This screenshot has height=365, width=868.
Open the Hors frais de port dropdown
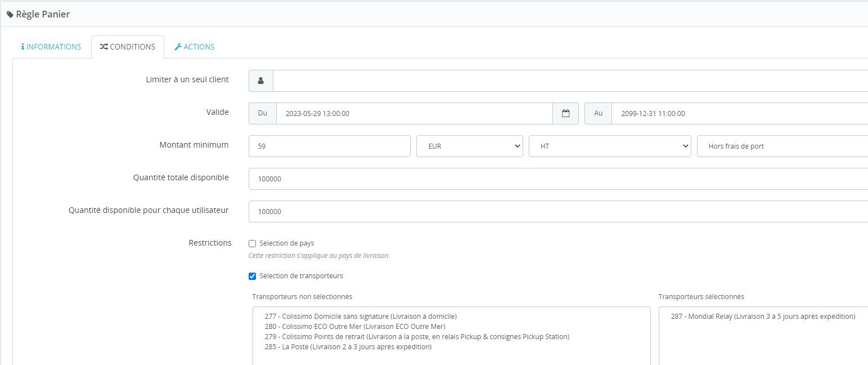pos(782,146)
